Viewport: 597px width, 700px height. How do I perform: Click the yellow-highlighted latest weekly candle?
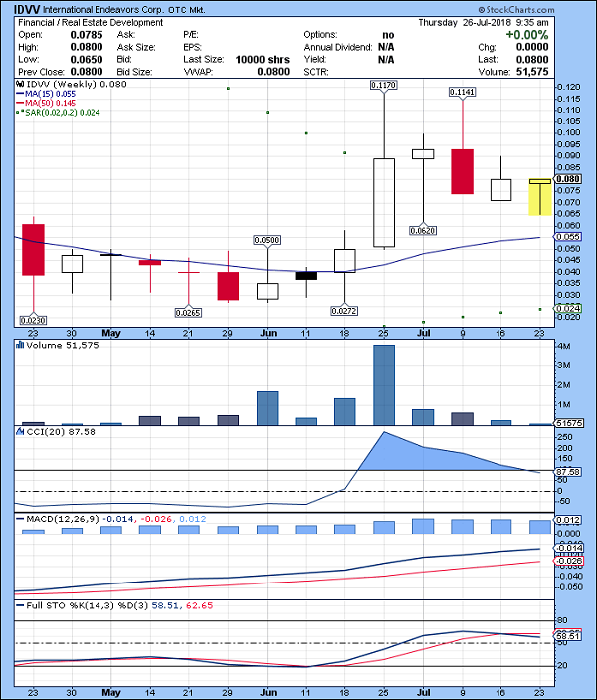coord(540,197)
